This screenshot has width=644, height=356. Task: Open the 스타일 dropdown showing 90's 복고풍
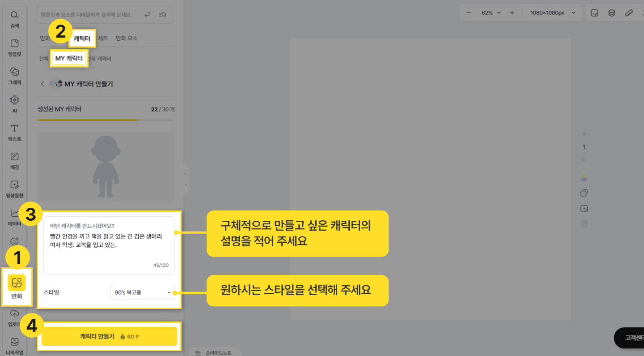click(142, 292)
